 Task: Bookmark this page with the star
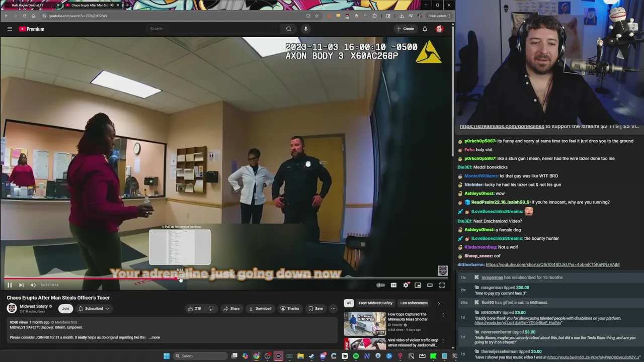[316, 16]
